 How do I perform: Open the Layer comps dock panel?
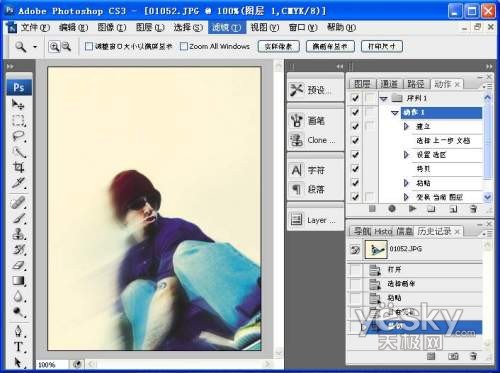pyautogui.click(x=315, y=220)
